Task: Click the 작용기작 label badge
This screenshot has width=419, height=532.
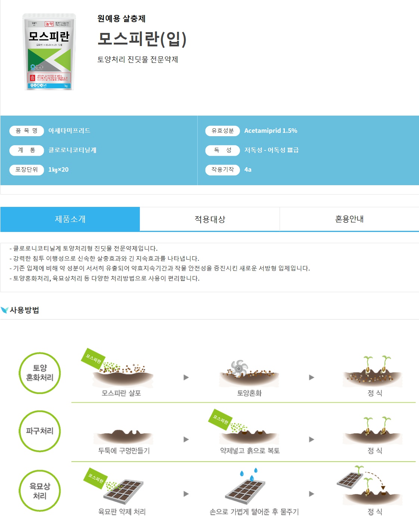Action: [x=222, y=169]
